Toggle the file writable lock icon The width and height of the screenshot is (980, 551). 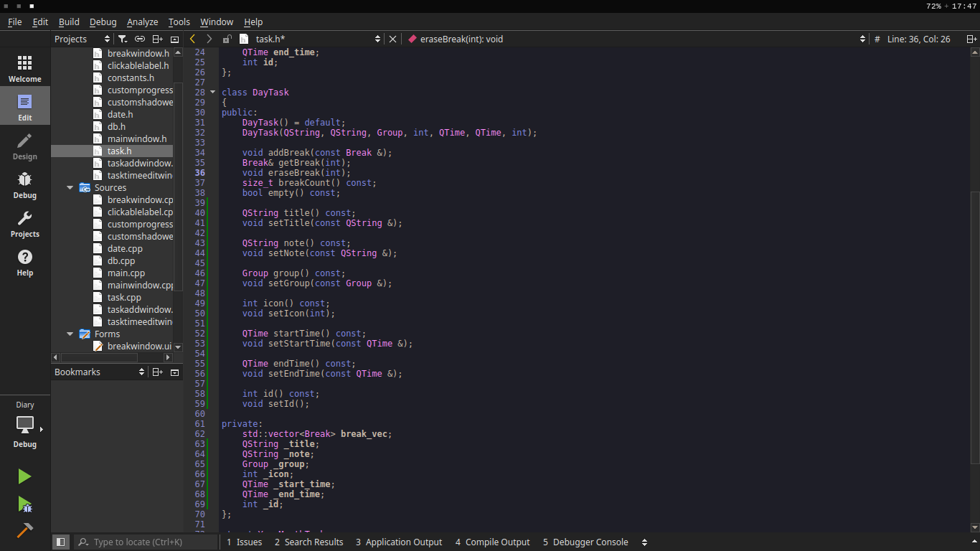coord(227,39)
